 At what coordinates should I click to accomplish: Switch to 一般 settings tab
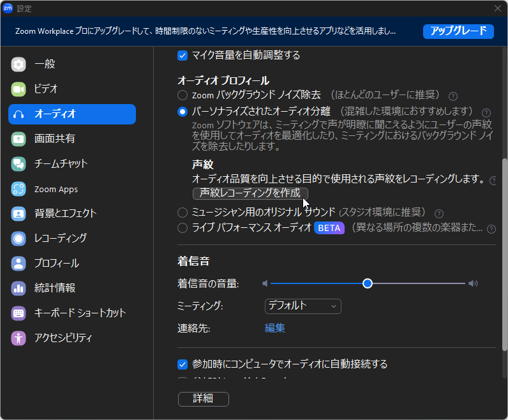pyautogui.click(x=72, y=64)
